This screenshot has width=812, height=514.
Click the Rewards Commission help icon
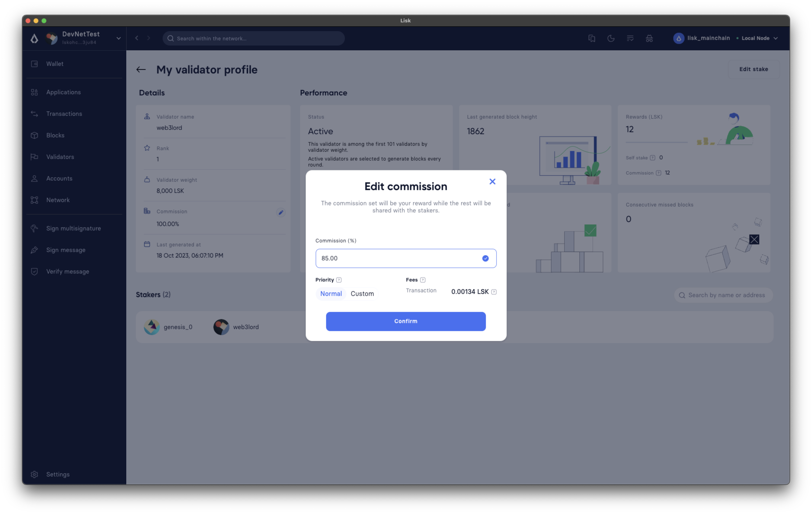point(658,173)
